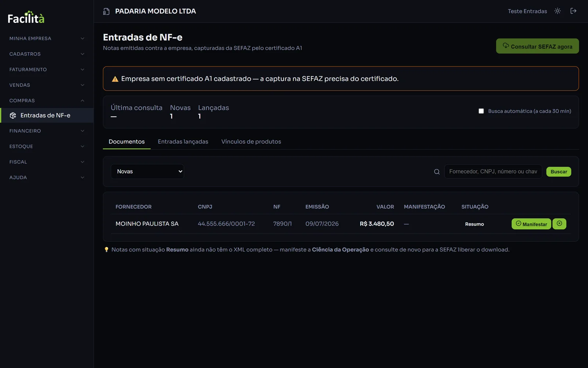Screen dimensions: 588x368
Task: Enable Busca automática checkbox
Action: 481,111
